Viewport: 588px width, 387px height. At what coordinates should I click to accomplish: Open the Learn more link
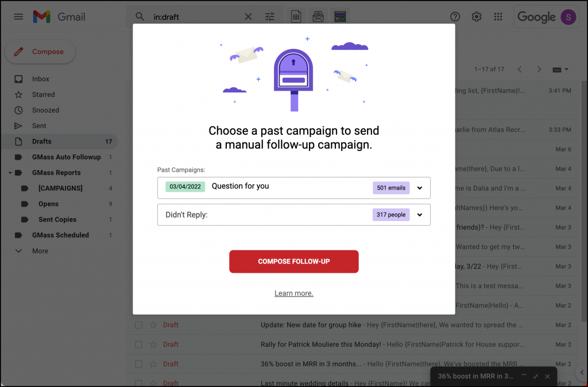(293, 293)
